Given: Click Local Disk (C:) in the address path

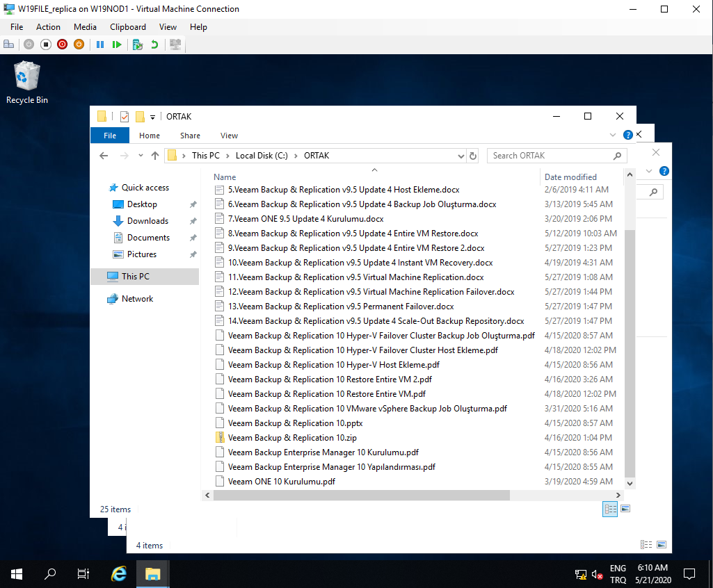Looking at the screenshot, I should click(x=262, y=156).
